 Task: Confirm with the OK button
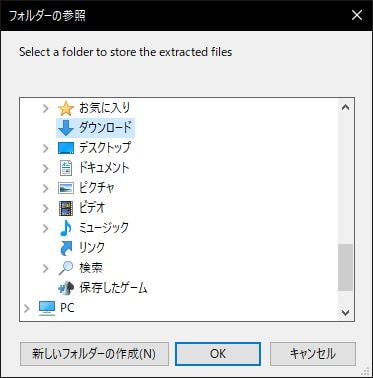coord(218,354)
